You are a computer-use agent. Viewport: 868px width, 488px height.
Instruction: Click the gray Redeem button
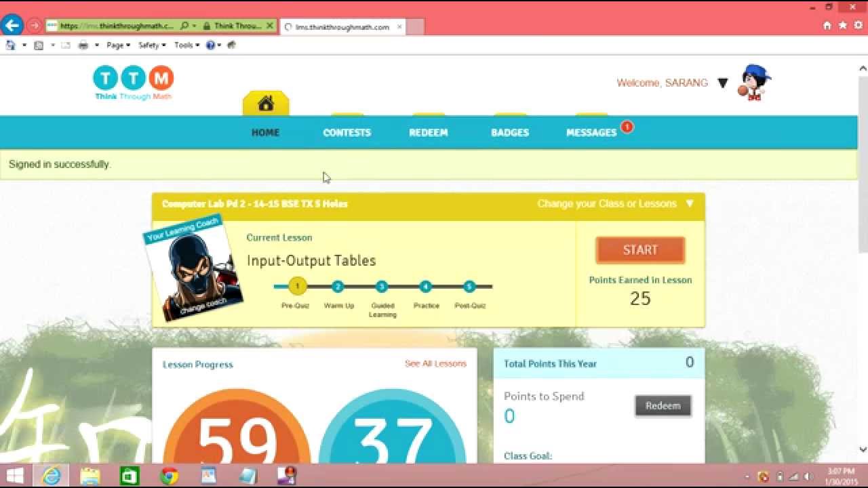pos(663,406)
